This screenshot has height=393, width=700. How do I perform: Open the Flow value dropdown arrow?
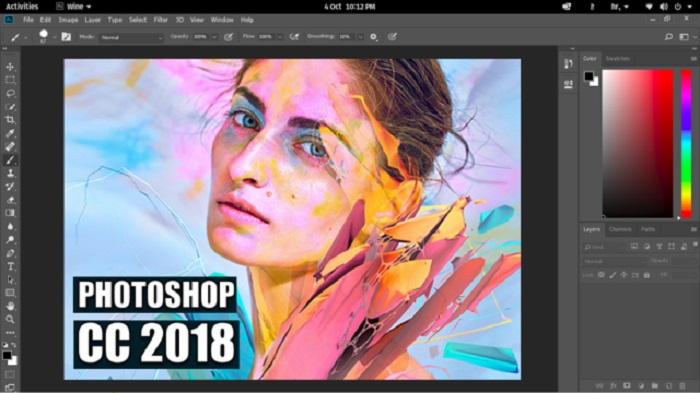[280, 37]
